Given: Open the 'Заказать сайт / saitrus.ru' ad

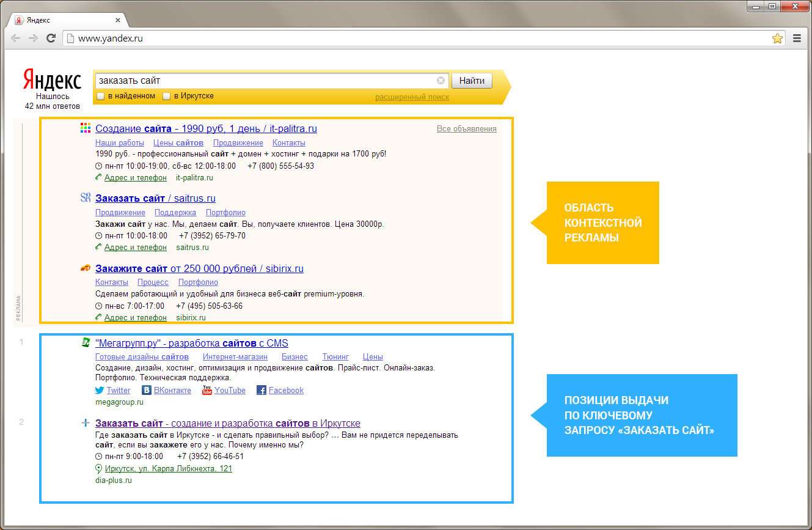Looking at the screenshot, I should 155,198.
